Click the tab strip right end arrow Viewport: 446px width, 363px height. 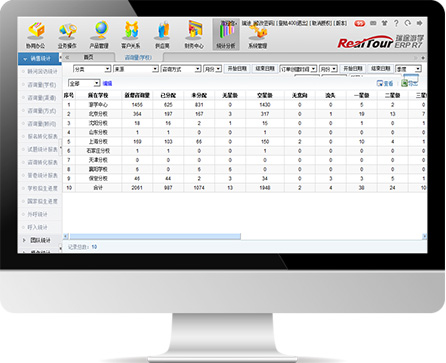pos(423,58)
